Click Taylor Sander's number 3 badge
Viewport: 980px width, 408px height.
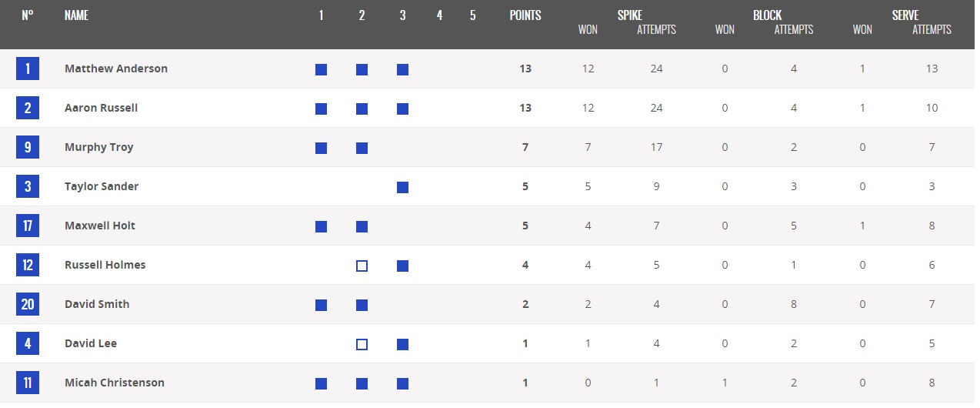(28, 187)
